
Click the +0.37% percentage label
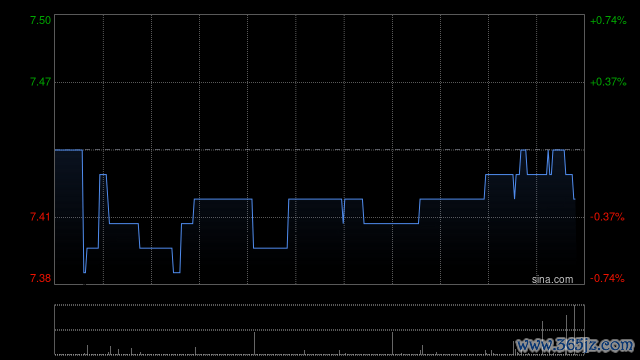(608, 82)
